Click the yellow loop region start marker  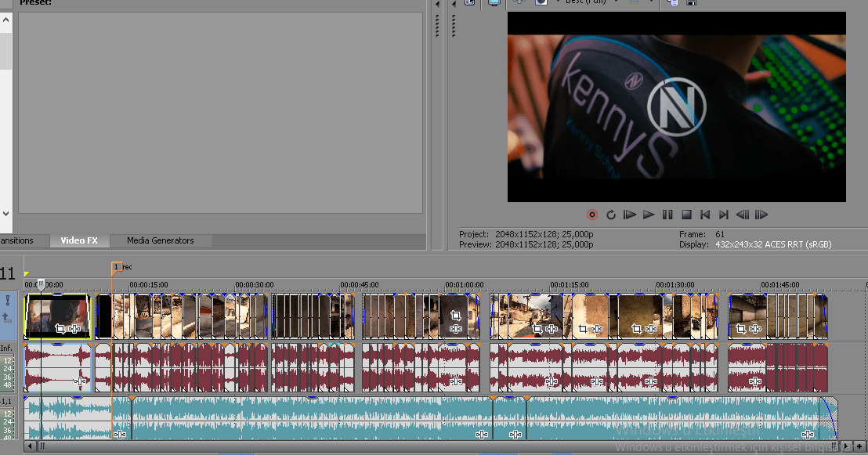pyautogui.click(x=26, y=274)
